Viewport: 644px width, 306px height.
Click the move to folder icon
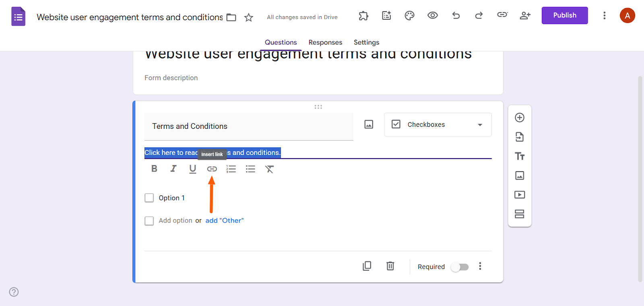tap(231, 17)
